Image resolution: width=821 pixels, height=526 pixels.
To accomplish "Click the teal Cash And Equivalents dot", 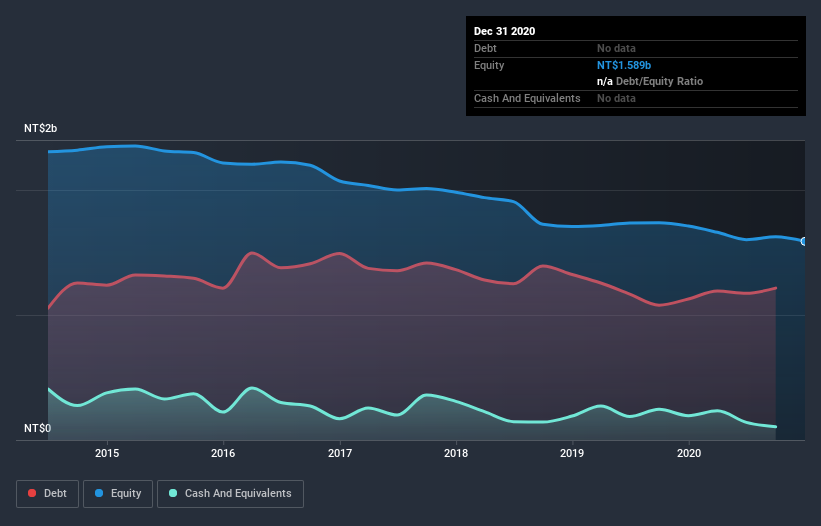I will coord(173,493).
